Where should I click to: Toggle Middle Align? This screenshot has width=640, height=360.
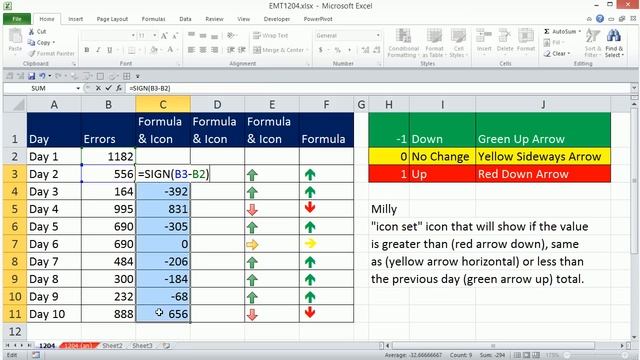203,36
